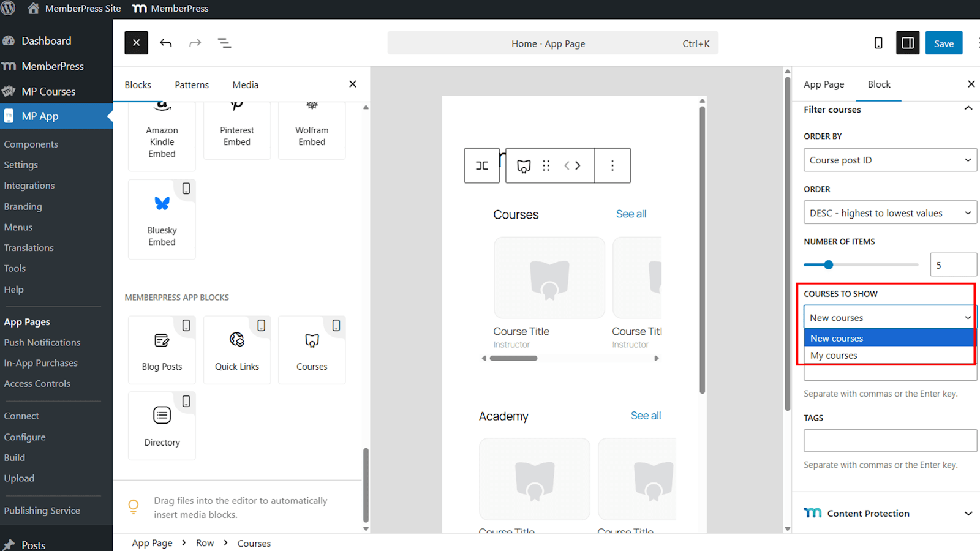Close the block inserter toggle
980x551 pixels.
pos(136,43)
